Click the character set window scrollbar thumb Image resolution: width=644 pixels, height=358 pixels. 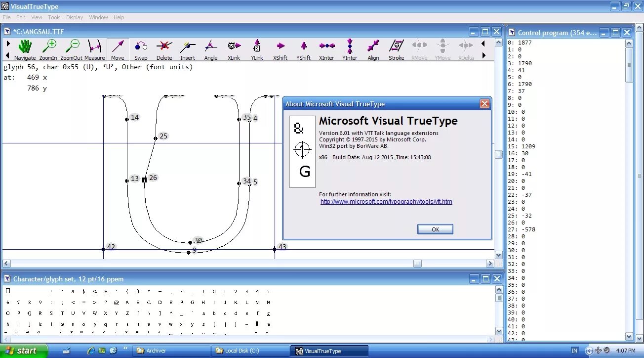pos(499,298)
